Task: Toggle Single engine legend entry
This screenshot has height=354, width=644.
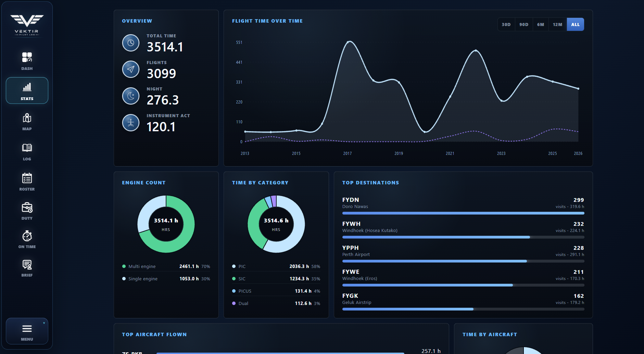Action: 166,279
